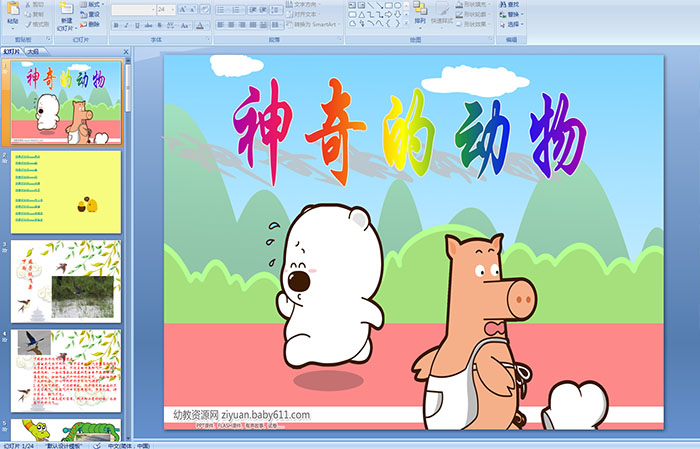This screenshot has height=449, width=700.
Task: Toggle Underline text formatting
Action: click(137, 24)
